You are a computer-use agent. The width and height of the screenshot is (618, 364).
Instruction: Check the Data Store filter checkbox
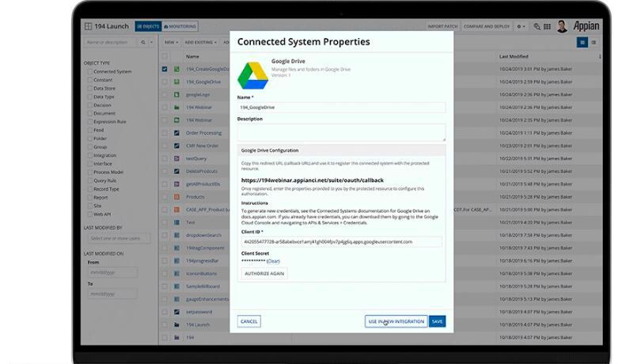tap(90, 89)
